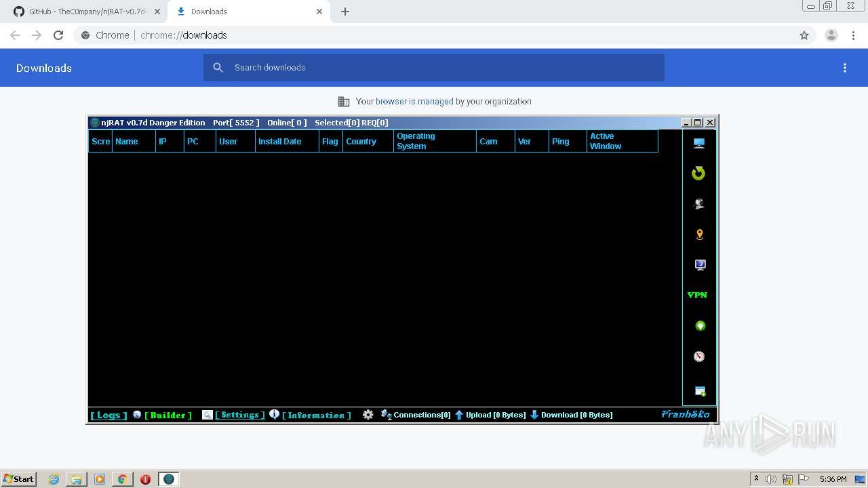Open a new Chrome tab
This screenshot has width=868, height=488.
click(345, 12)
